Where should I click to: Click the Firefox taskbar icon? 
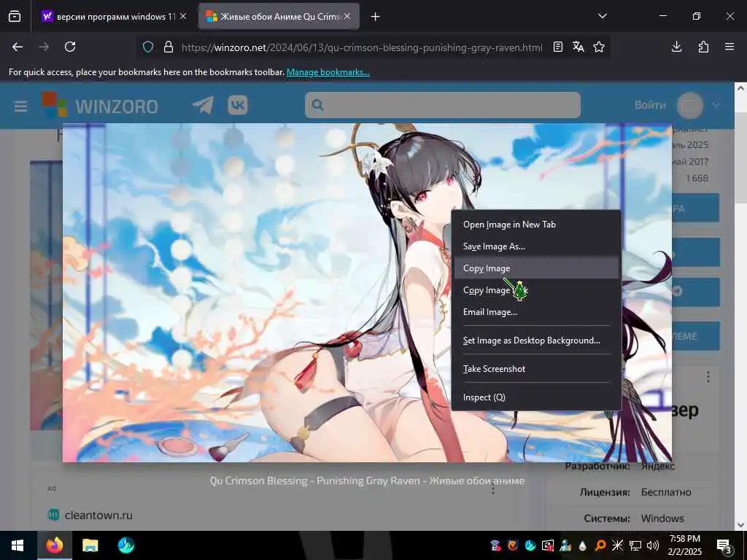tap(54, 545)
